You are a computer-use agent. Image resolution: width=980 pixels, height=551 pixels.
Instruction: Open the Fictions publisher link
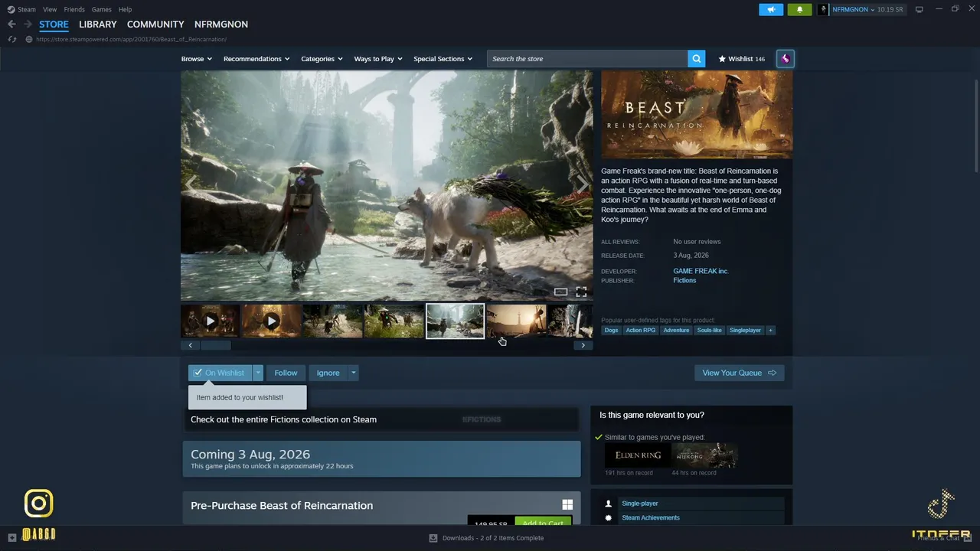click(x=684, y=281)
